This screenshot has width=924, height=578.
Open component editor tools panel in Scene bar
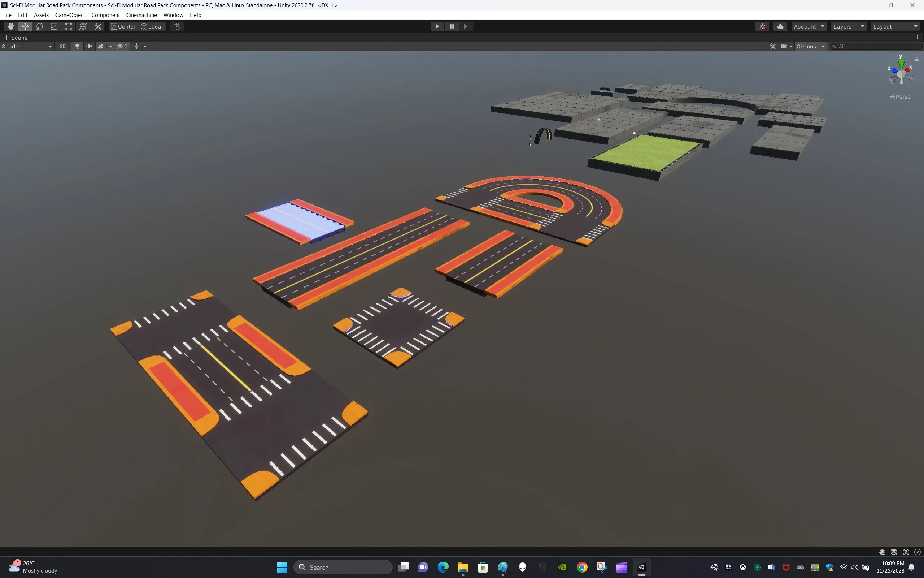click(773, 46)
